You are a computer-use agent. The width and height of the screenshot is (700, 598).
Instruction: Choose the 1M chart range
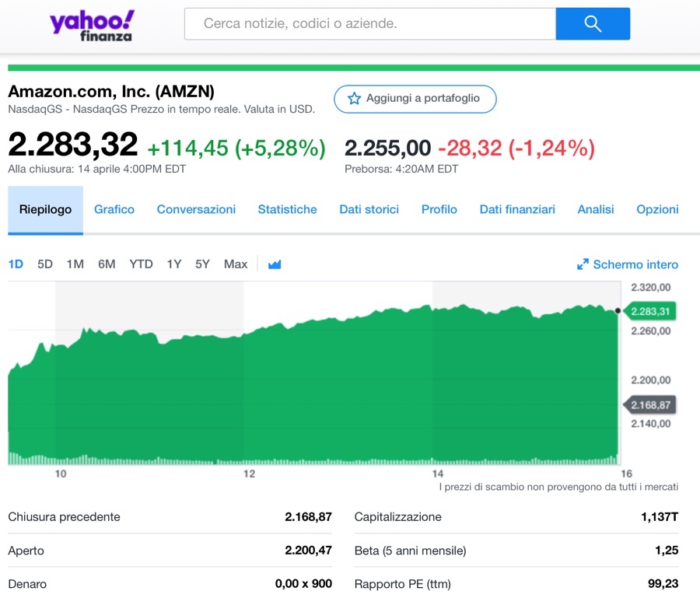click(x=75, y=264)
